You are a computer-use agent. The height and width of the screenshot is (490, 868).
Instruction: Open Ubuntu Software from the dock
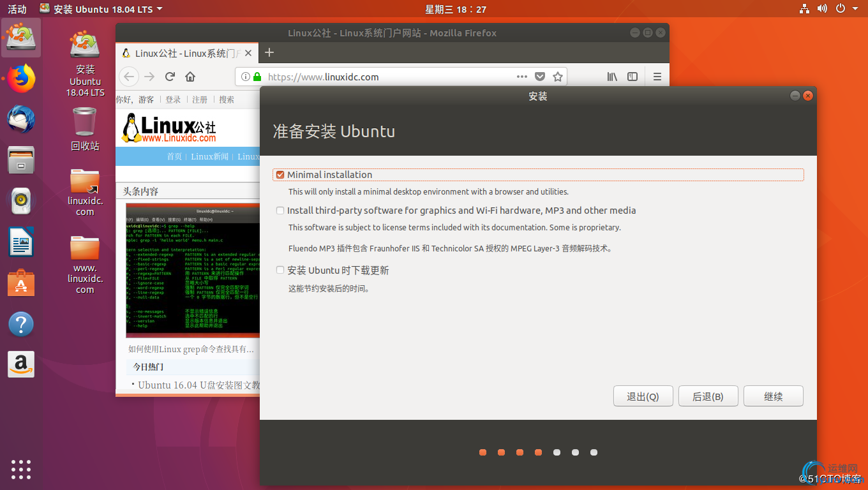[x=21, y=283]
